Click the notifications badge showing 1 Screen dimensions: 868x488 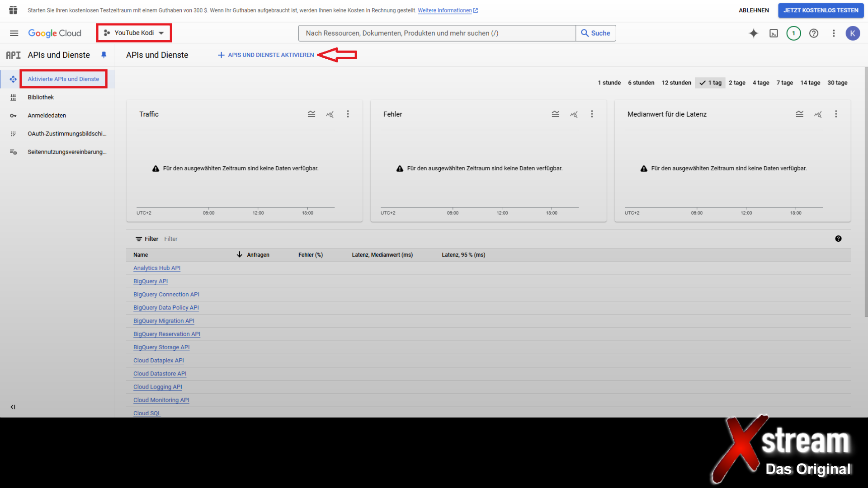tap(793, 33)
